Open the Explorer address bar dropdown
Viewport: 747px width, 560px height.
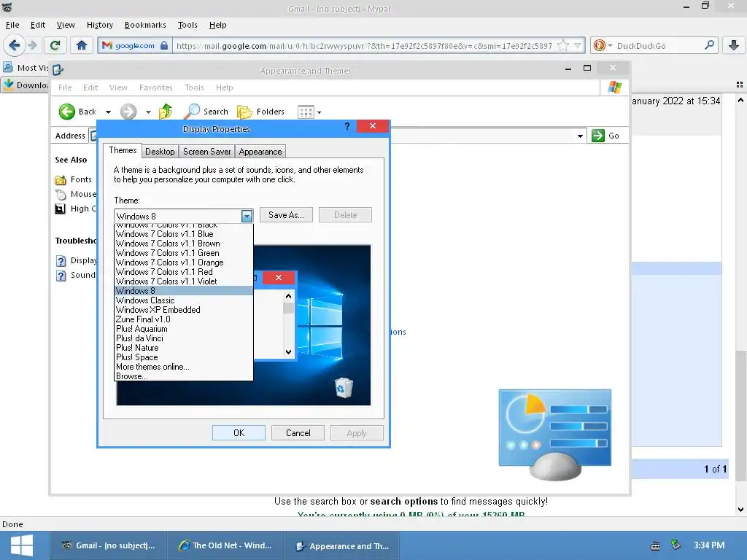pyautogui.click(x=580, y=136)
